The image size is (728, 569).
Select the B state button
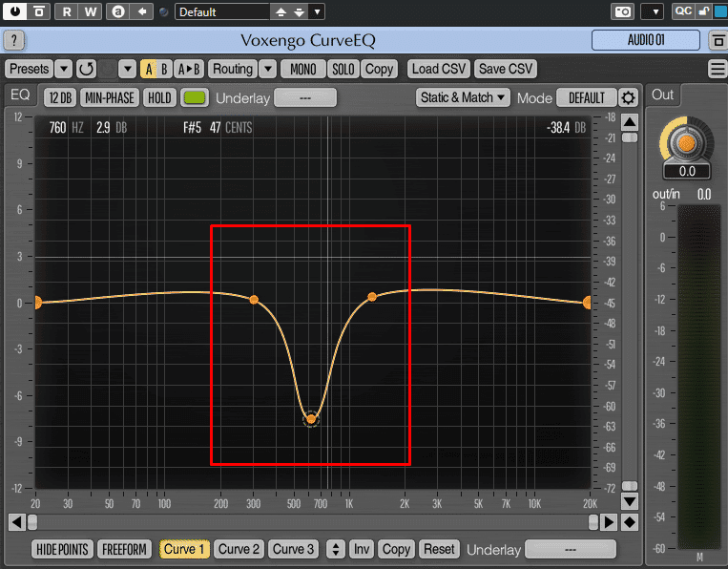(164, 69)
